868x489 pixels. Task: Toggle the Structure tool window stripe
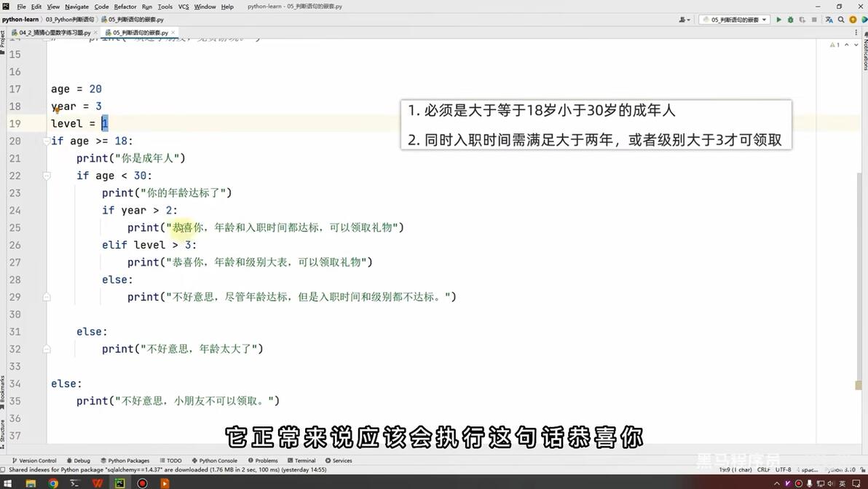click(x=3, y=434)
